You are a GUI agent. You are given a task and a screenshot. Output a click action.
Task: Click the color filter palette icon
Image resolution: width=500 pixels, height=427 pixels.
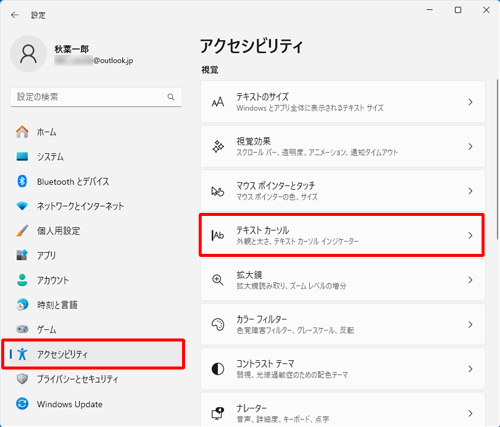point(218,324)
